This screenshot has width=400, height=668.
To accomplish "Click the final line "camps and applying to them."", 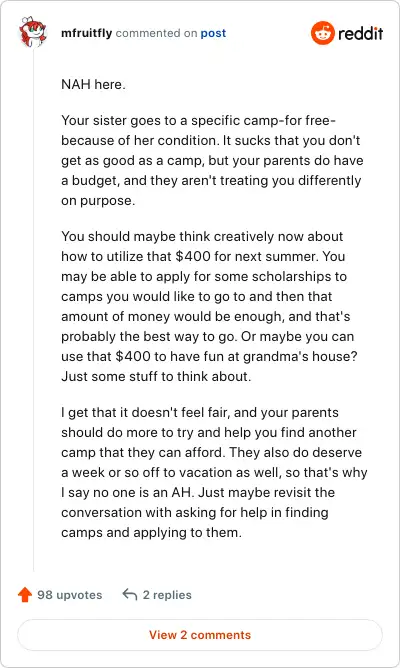I will (x=151, y=533).
